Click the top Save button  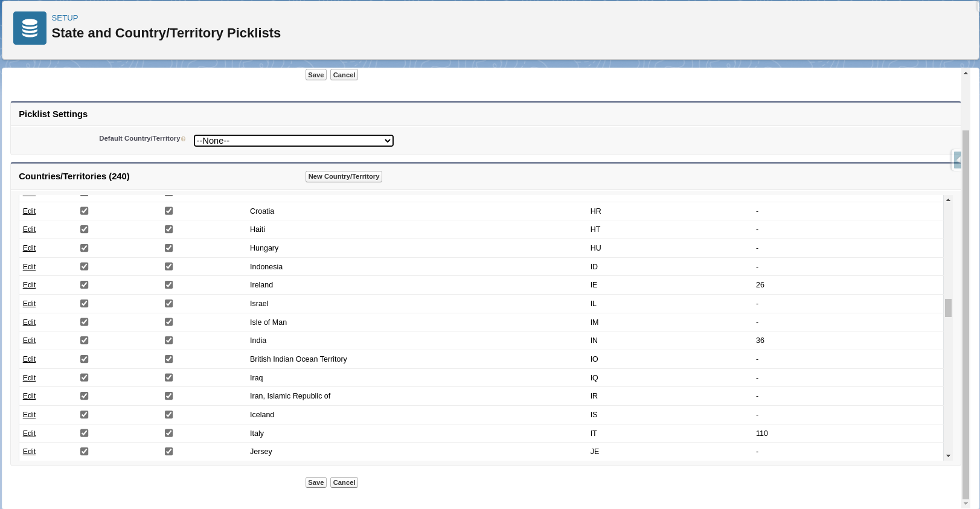(316, 75)
